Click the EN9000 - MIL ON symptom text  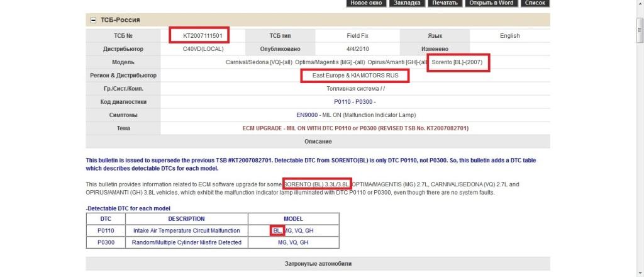pos(355,115)
